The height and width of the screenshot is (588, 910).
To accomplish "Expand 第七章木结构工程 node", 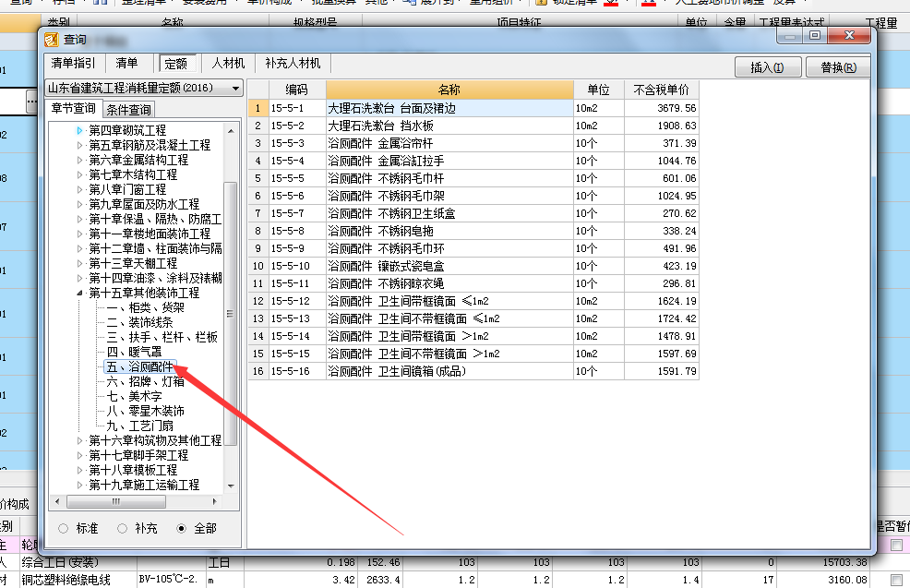I will click(80, 174).
